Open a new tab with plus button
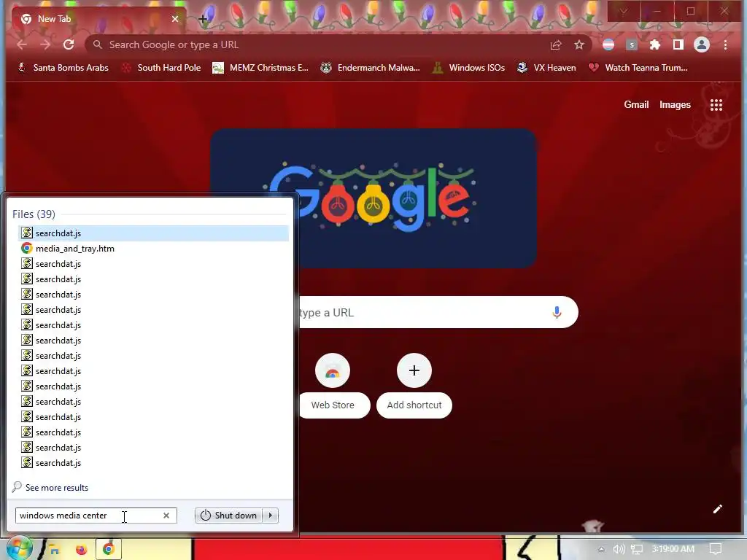This screenshot has height=560, width=747. (203, 19)
